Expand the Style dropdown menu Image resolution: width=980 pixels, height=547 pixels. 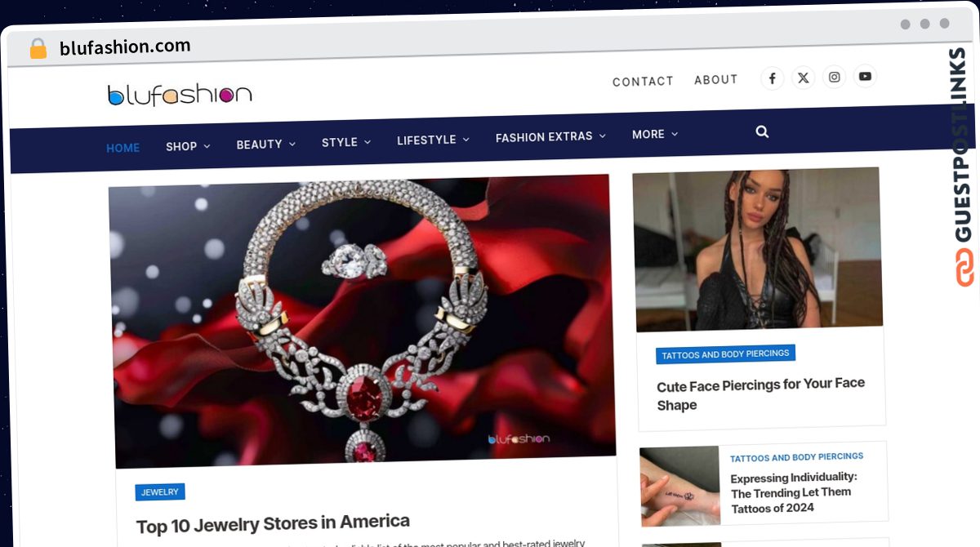[x=346, y=142]
